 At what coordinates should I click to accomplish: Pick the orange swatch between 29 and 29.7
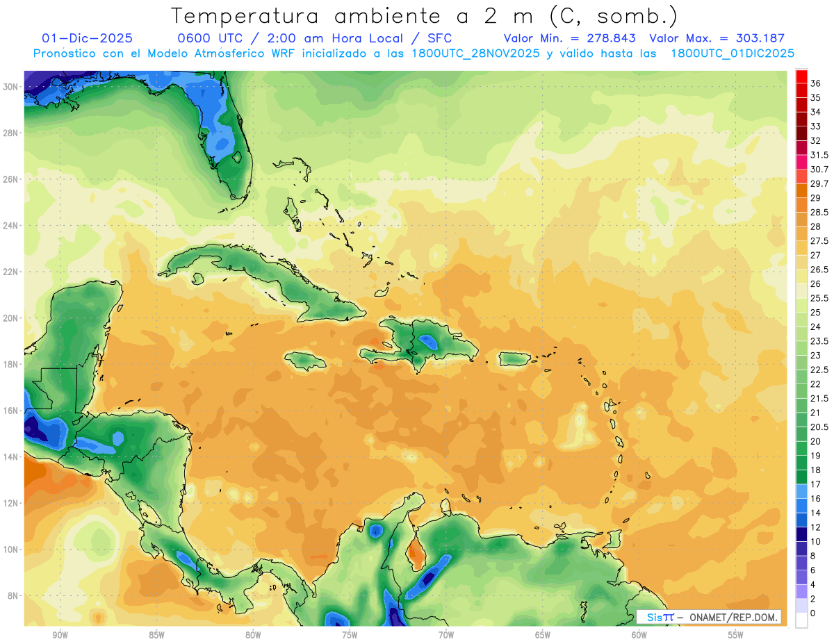click(x=801, y=190)
